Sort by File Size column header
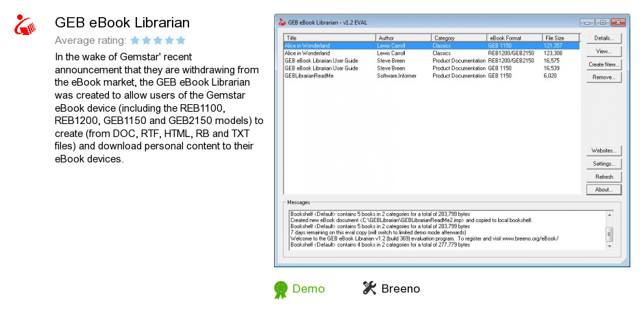The width and height of the screenshot is (644, 320). [x=560, y=38]
